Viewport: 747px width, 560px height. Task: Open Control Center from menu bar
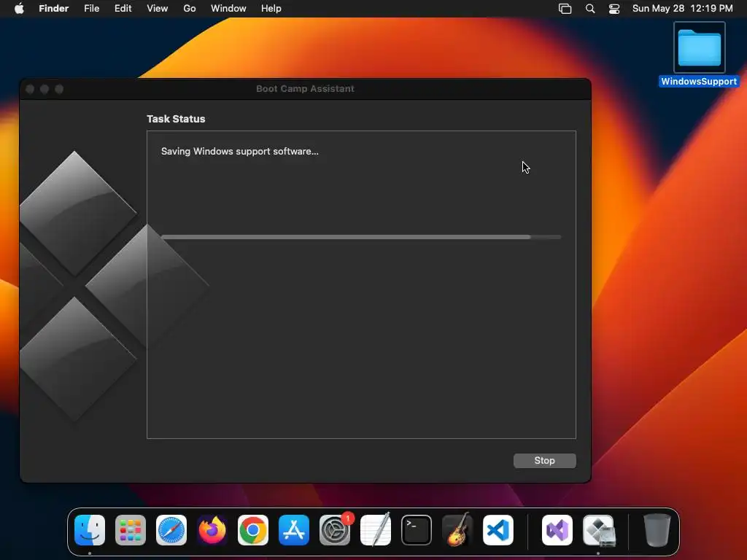click(x=614, y=9)
